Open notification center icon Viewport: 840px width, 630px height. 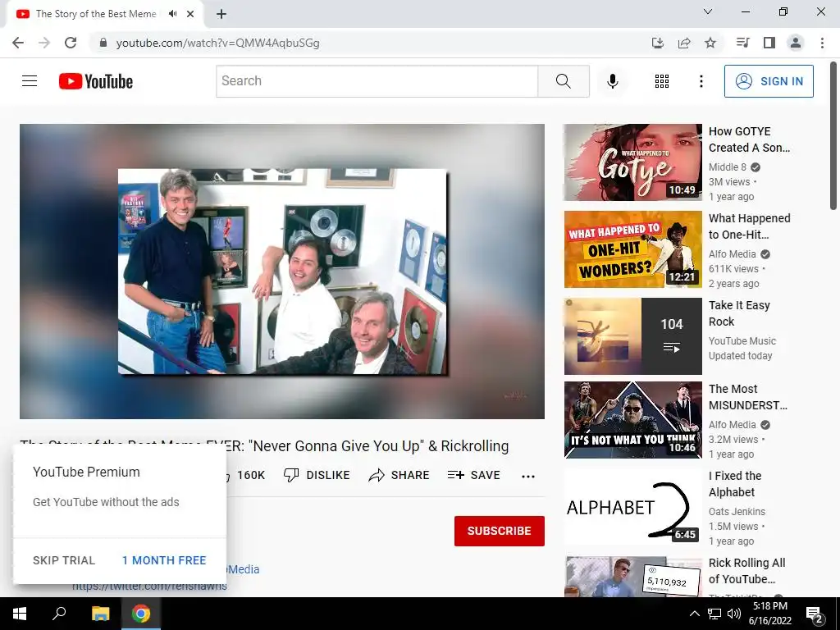click(x=815, y=614)
